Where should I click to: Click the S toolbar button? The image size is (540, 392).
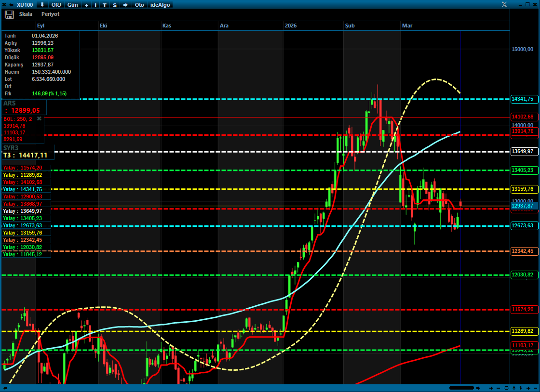point(115,5)
